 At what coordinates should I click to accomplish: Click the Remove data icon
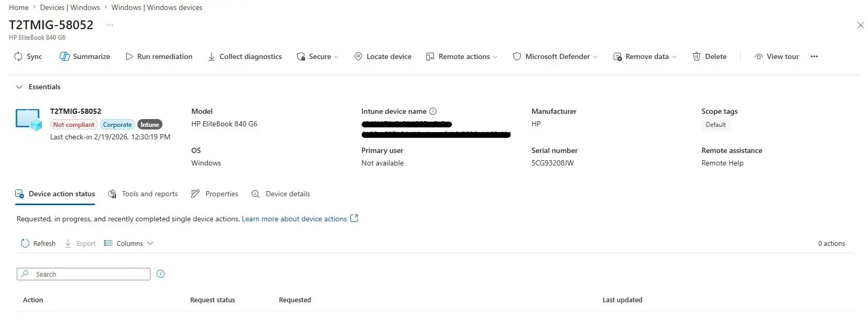617,56
